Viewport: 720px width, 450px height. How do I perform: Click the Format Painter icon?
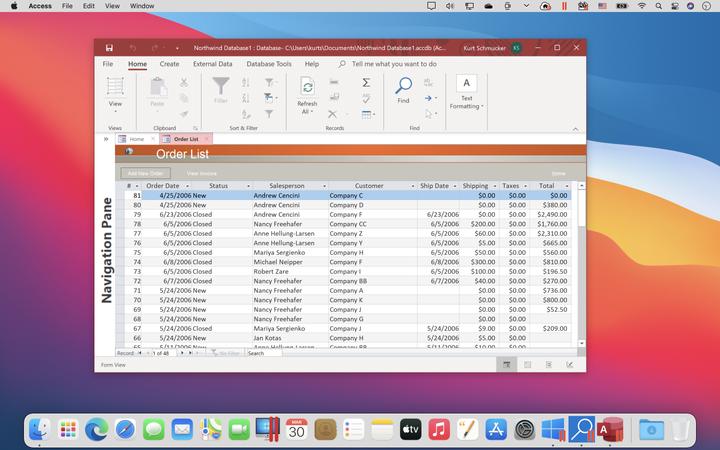coord(184,114)
